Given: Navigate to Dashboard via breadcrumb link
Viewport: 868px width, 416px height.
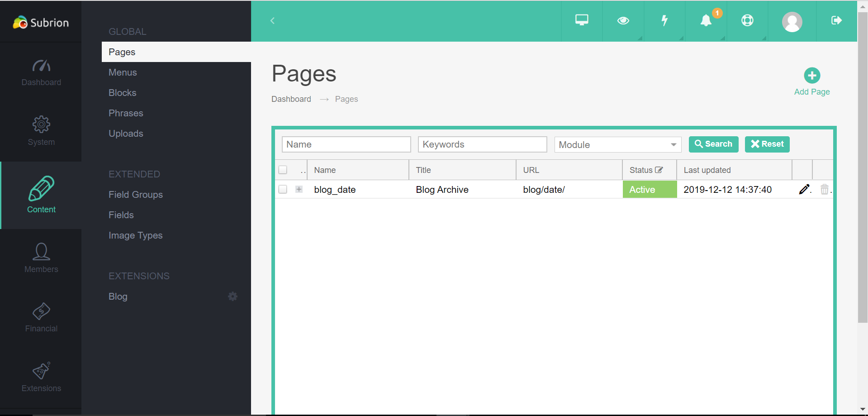Looking at the screenshot, I should click(x=291, y=99).
